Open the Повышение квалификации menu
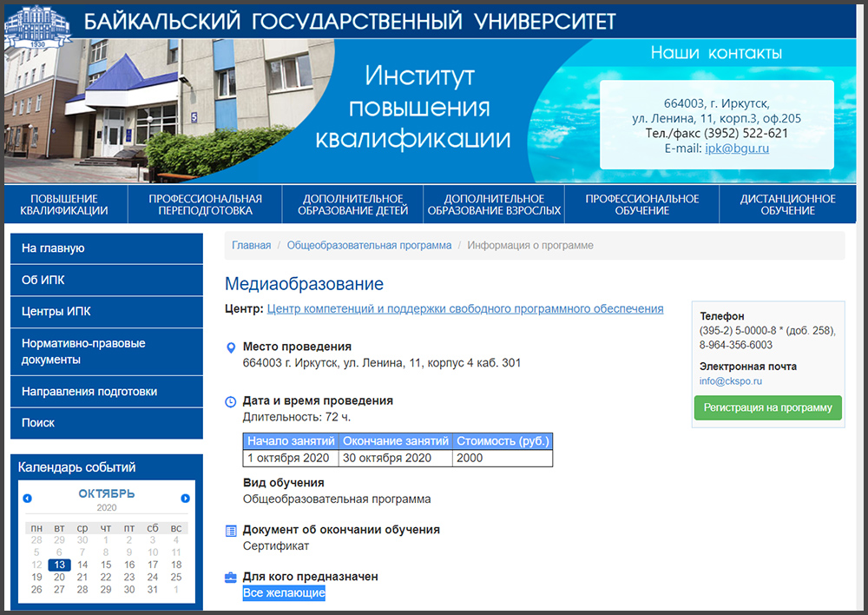The height and width of the screenshot is (615, 868). point(64,204)
